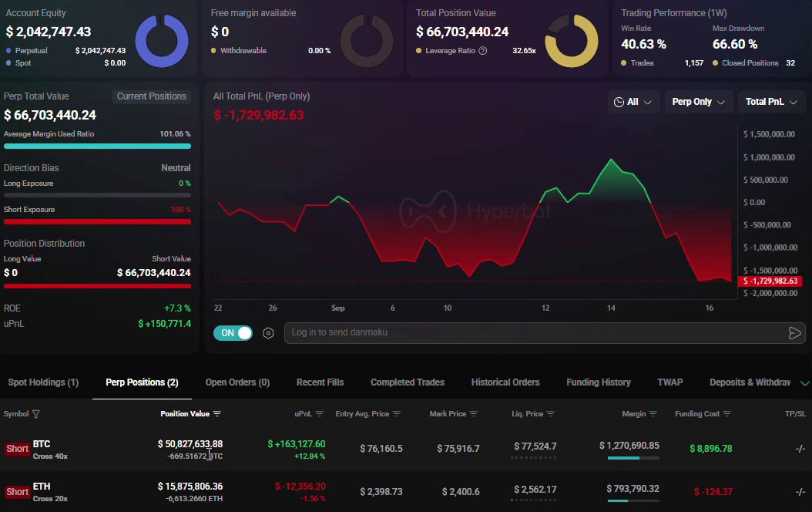Screen dimensions: 812x512
Task: Expand the tab overflow chevron
Action: (x=805, y=383)
